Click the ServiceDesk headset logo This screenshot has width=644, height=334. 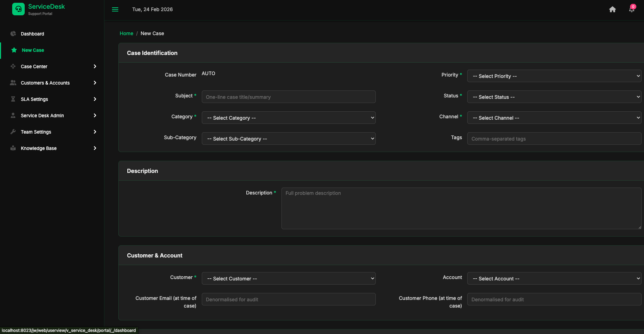pyautogui.click(x=18, y=9)
